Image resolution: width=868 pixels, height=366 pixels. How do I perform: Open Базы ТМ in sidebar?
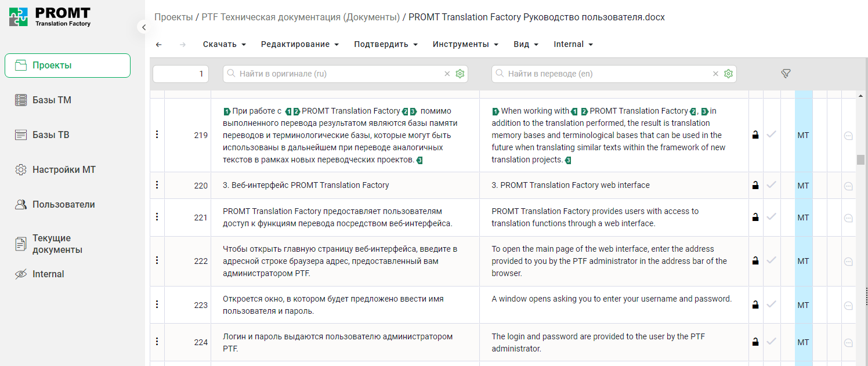click(x=52, y=100)
